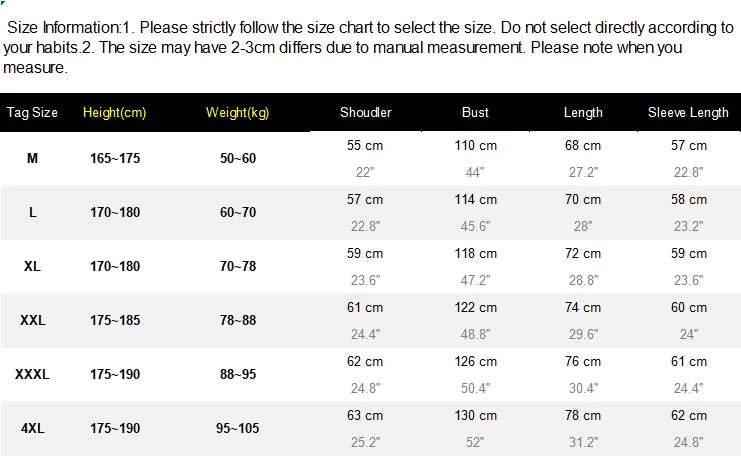Image resolution: width=741 pixels, height=457 pixels.
Task: Click the Weight(kg) column header
Action: (x=238, y=112)
